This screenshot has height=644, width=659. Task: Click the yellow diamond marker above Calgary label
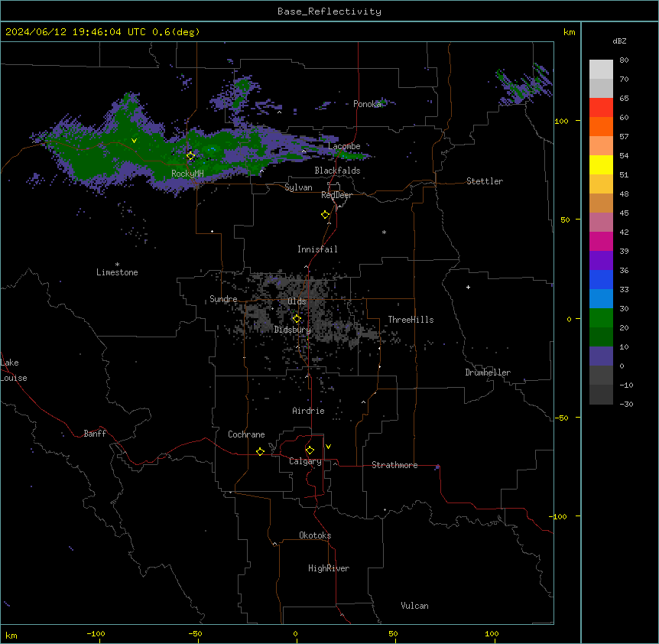pos(310,450)
